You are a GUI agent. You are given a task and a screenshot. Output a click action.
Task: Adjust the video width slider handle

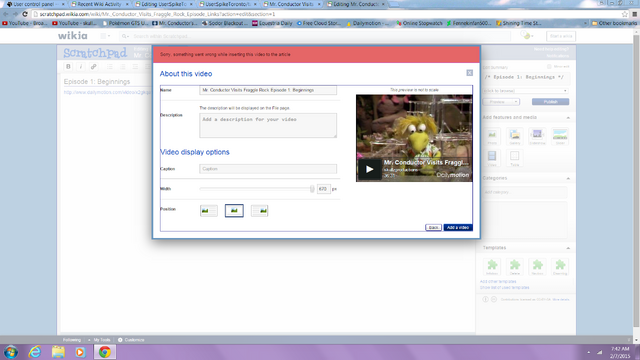[x=312, y=189]
